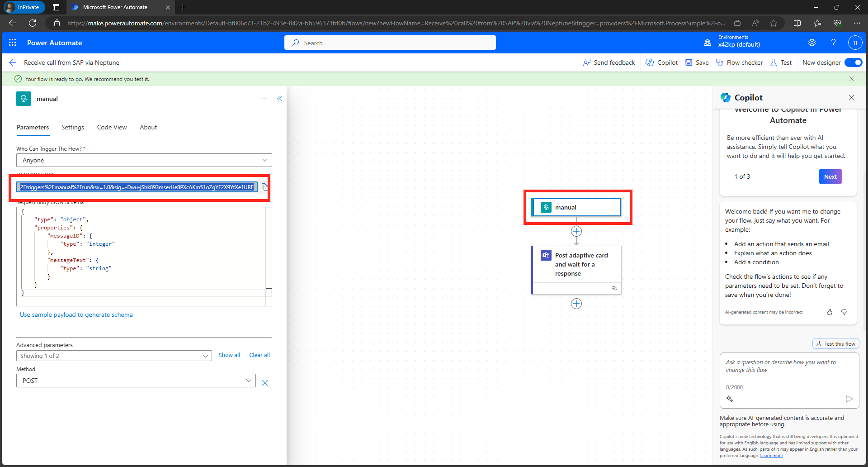Open the Learn more link
The image size is (868, 467).
(x=771, y=456)
